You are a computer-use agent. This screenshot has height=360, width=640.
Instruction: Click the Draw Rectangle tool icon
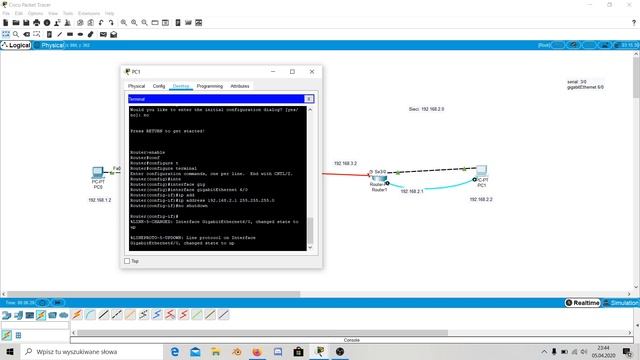[x=70, y=34]
